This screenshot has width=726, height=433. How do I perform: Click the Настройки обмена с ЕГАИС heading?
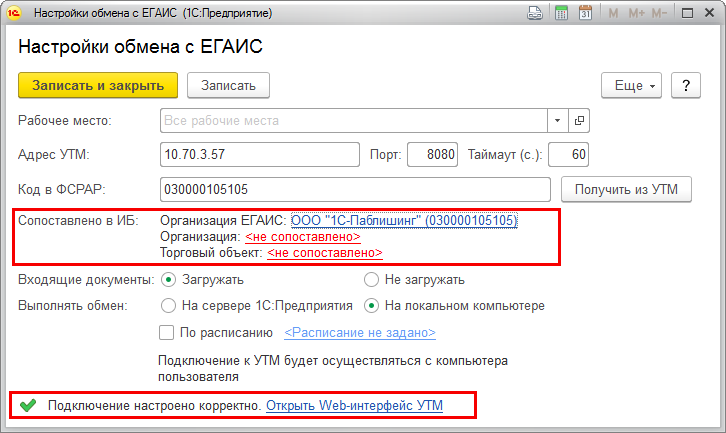tap(140, 46)
